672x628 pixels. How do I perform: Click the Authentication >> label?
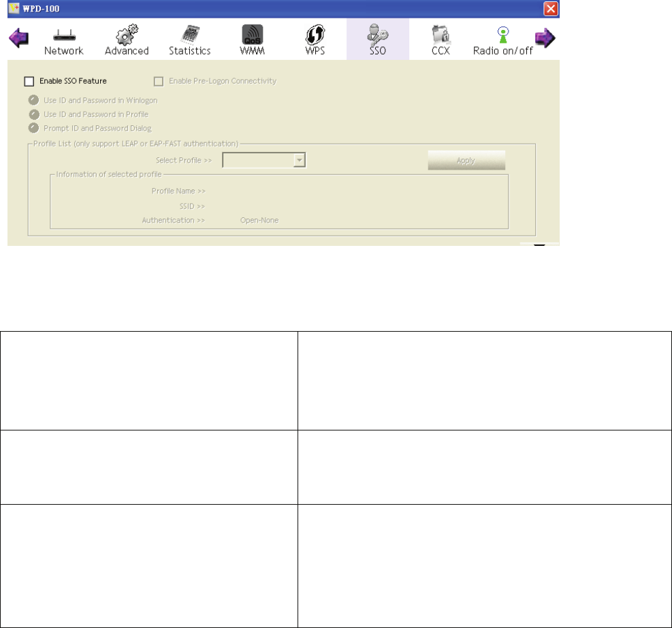click(x=174, y=220)
